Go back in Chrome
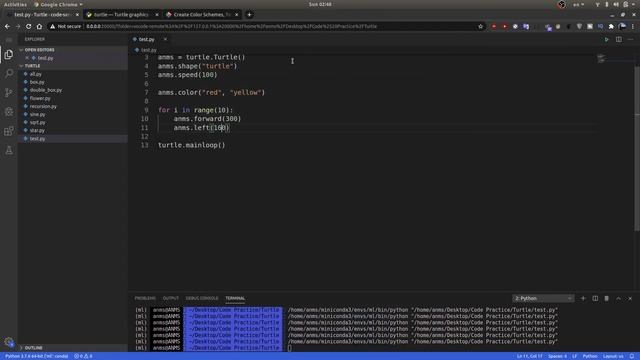The image size is (640, 360). [x=7, y=27]
